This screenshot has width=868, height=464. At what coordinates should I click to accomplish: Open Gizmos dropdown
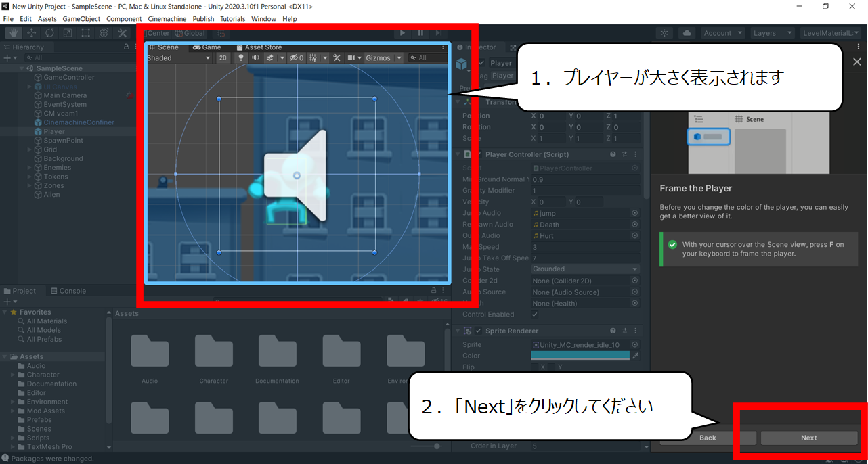click(x=384, y=58)
